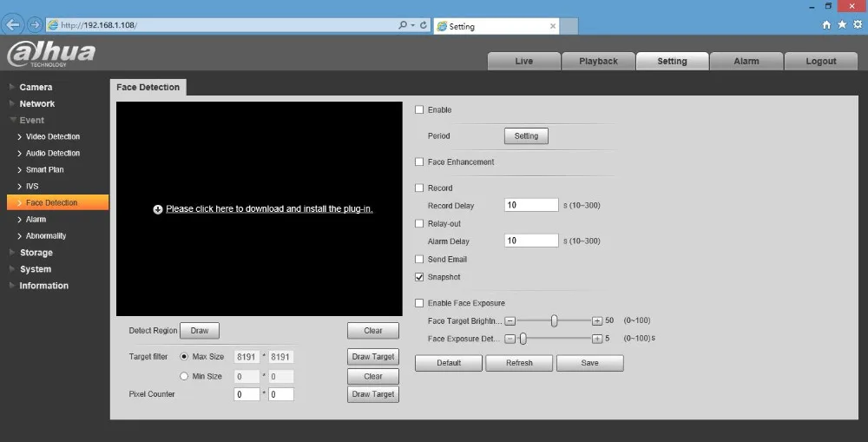Enable Face Enhancement checkbox
Screen dimensions: 868x442
[x=419, y=162]
